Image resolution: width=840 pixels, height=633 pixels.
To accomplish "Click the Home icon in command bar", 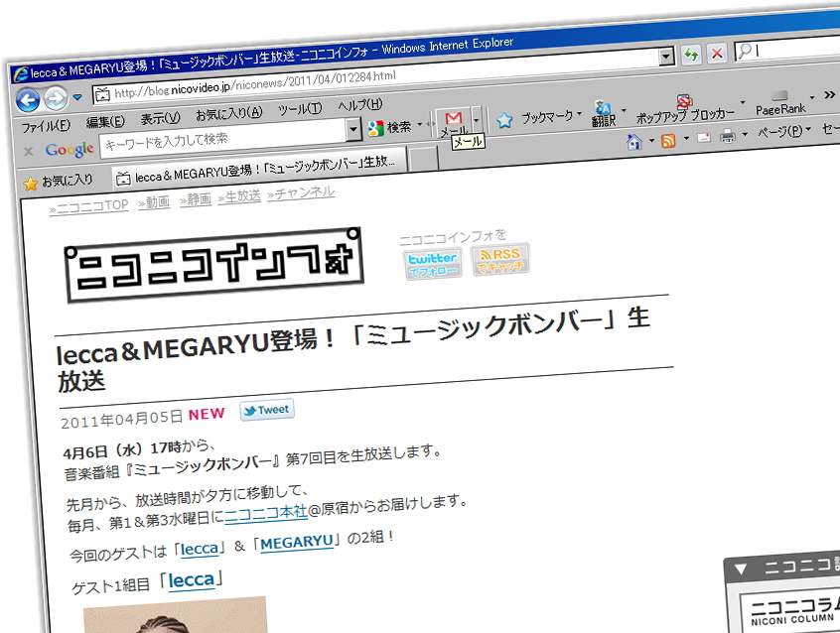I will (633, 142).
